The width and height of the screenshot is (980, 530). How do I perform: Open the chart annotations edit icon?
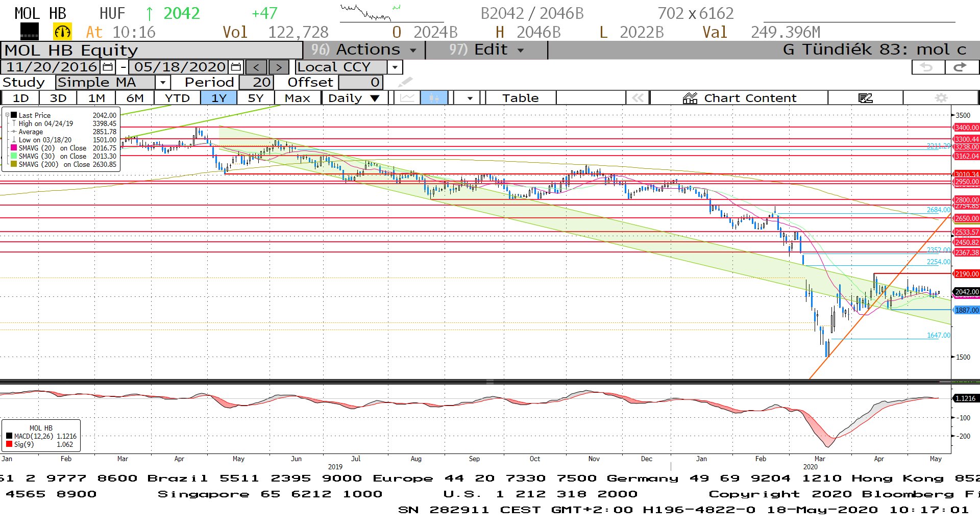[865, 98]
